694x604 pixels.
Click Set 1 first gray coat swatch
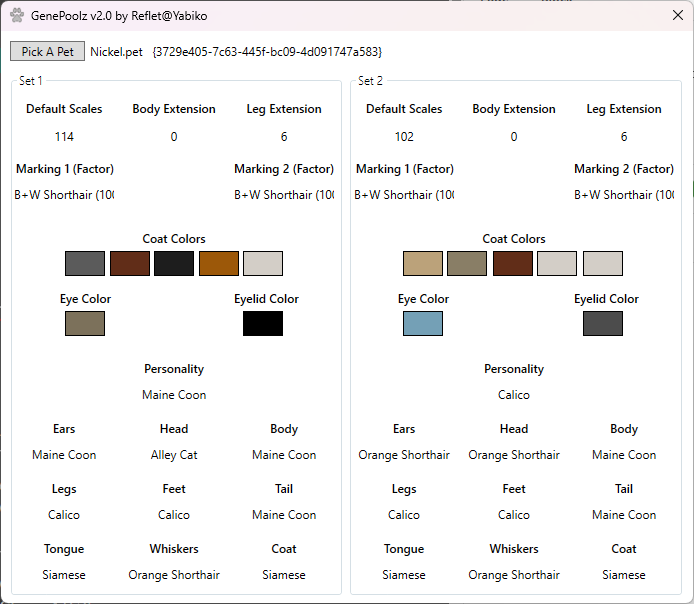click(x=85, y=263)
